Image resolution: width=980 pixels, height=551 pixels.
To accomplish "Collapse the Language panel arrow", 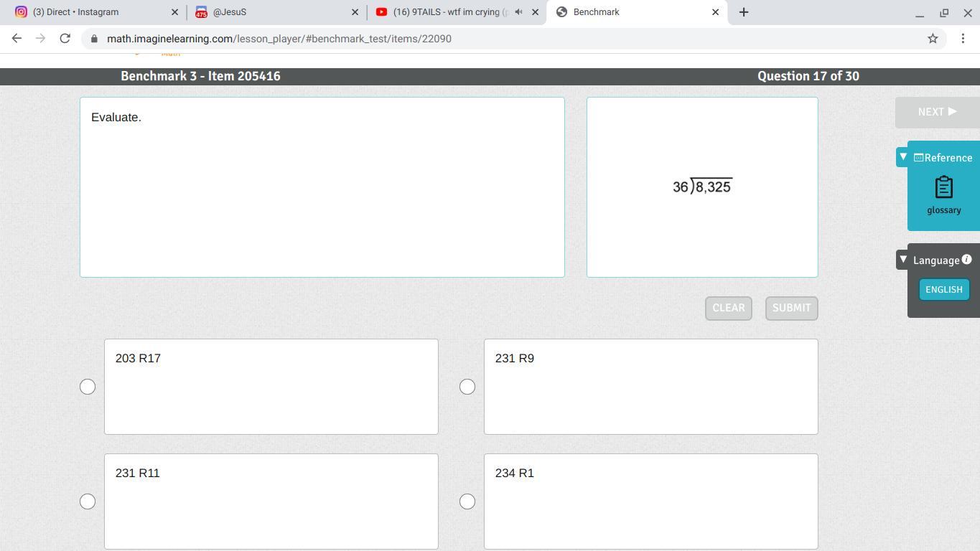I will (x=903, y=259).
